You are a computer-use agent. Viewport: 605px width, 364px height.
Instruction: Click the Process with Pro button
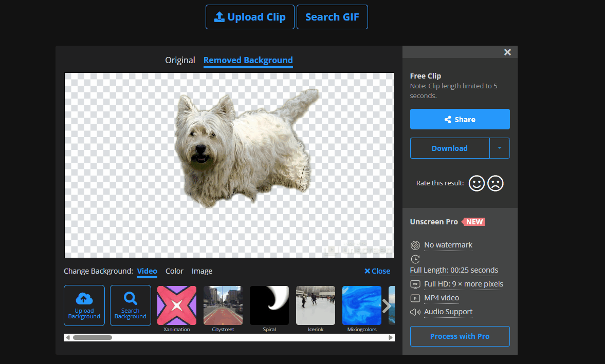460,336
